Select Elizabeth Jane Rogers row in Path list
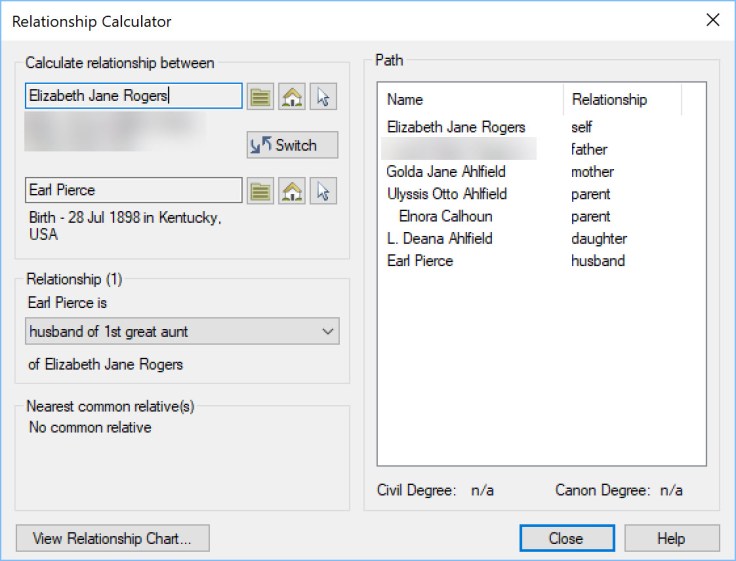Screen dimensions: 736x561 pos(456,127)
